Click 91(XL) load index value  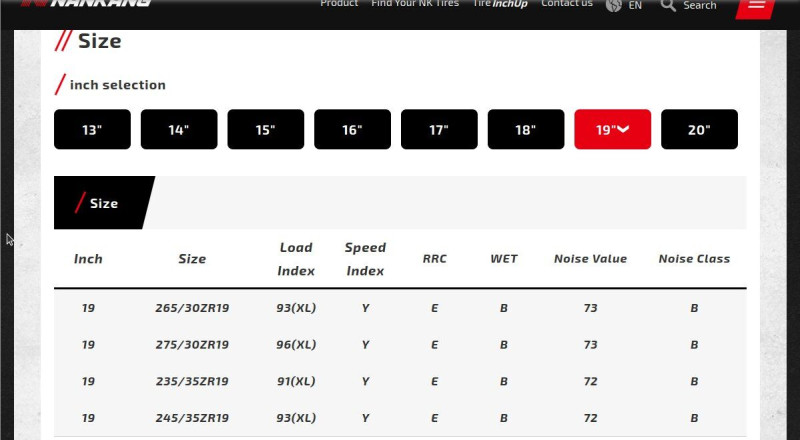coord(296,381)
